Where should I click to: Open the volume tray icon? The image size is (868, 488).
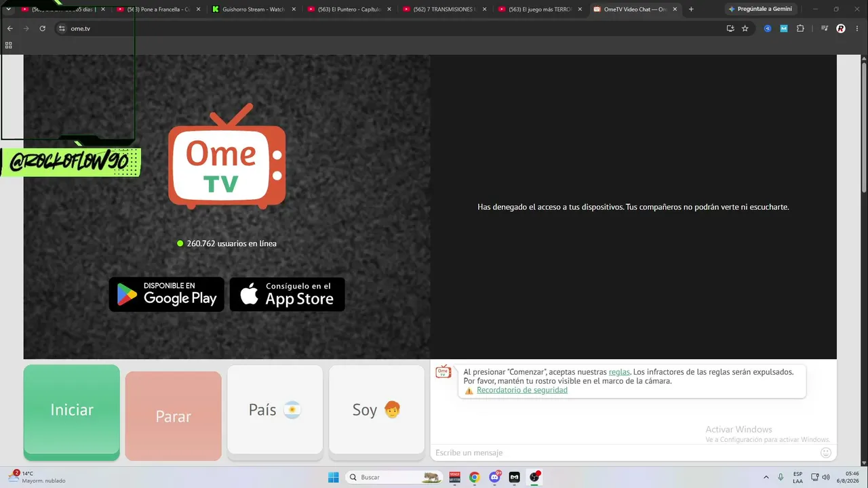click(x=827, y=477)
